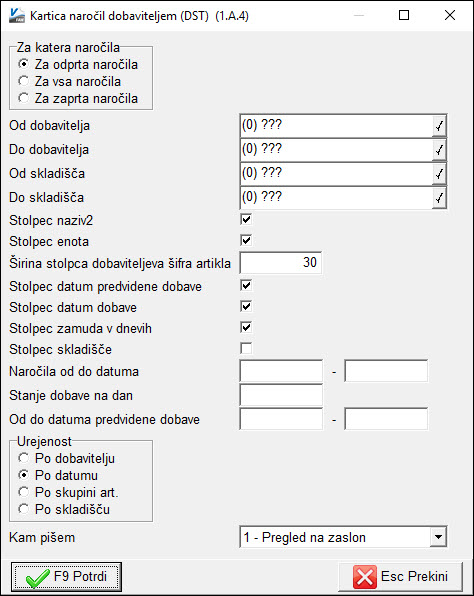Viewport: 474px width, 596px height.
Task: Open lookup for Od dobavitelja field
Action: pos(439,126)
